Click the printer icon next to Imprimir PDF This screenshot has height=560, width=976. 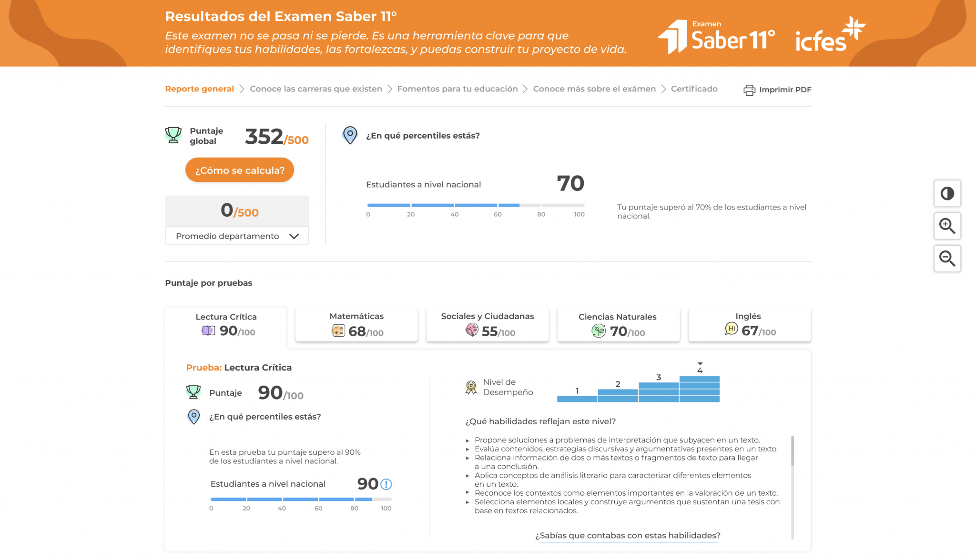pos(749,90)
